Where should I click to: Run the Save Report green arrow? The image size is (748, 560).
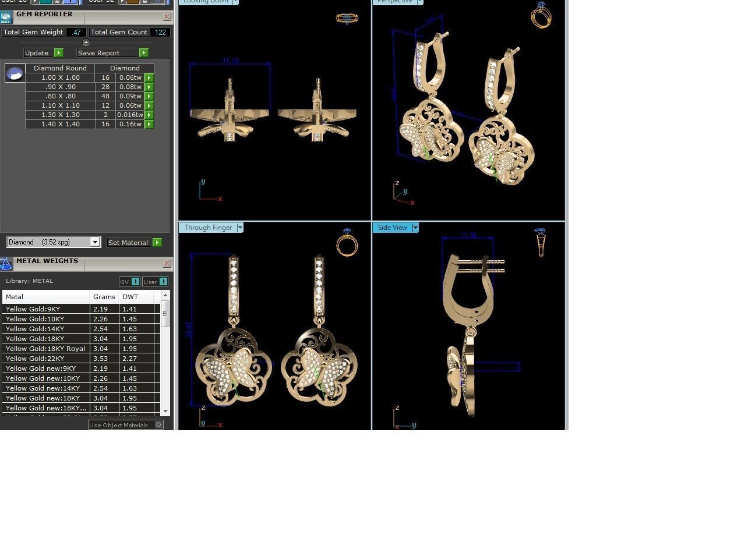tap(144, 53)
